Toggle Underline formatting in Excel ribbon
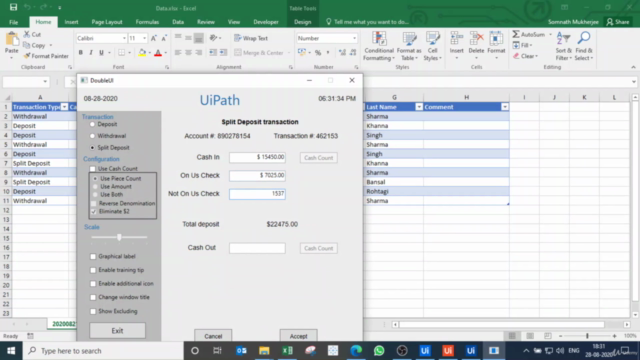The height and width of the screenshot is (360, 640). tap(101, 53)
